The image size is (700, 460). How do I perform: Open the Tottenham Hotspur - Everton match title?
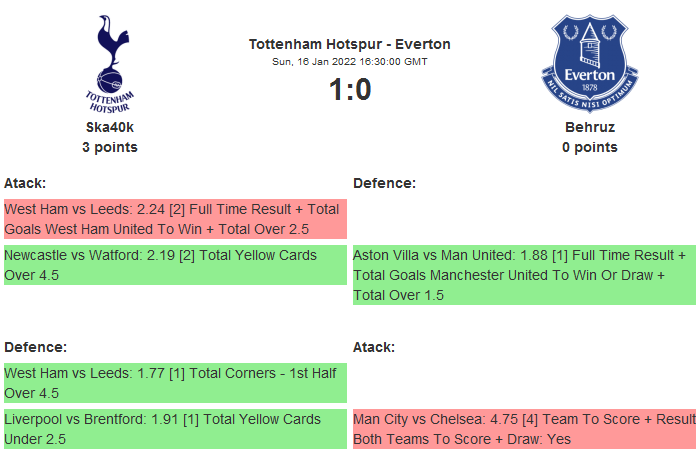(350, 44)
